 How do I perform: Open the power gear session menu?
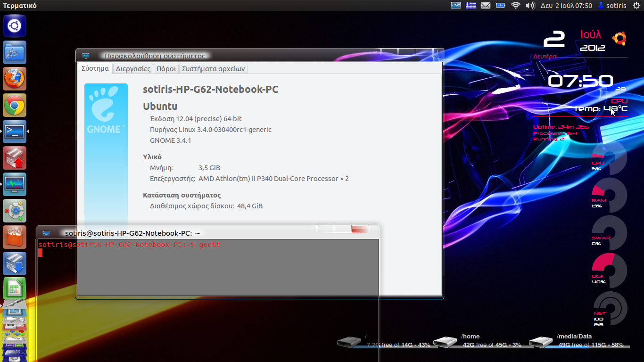[x=636, y=6]
